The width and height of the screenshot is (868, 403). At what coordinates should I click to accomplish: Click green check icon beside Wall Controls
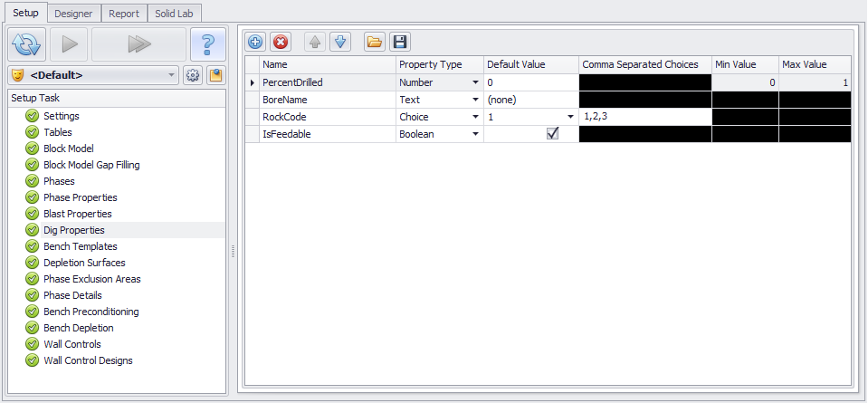32,344
